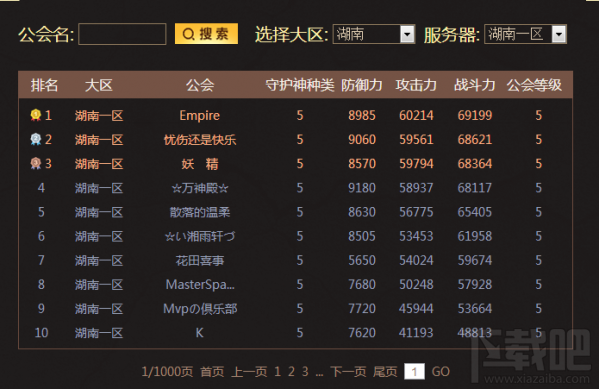
Task: Click attack value 56775
Action: 416,212
